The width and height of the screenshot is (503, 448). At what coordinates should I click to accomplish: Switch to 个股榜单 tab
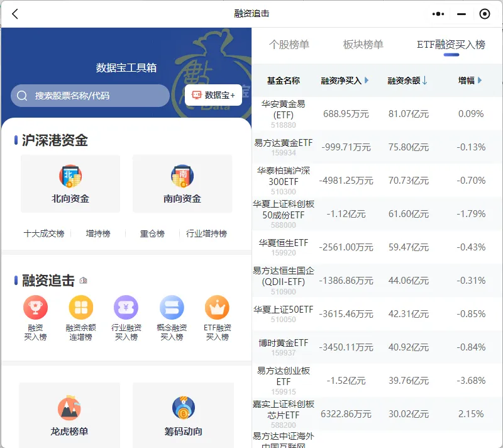tap(289, 45)
